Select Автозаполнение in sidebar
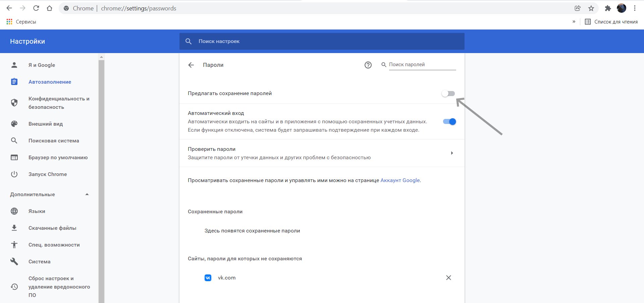 50,82
